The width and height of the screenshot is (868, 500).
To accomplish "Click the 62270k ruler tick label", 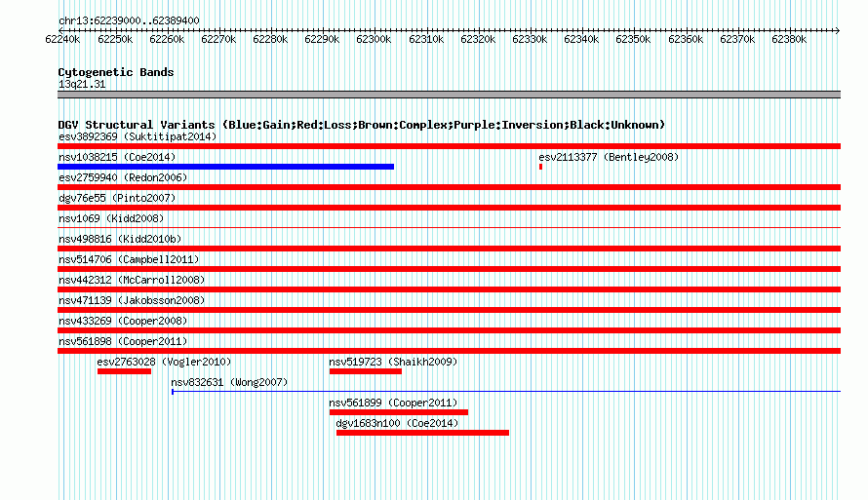I will tap(218, 39).
